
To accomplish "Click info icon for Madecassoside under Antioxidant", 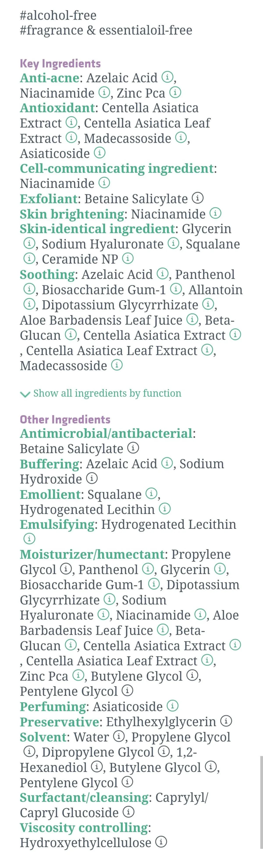I will (x=181, y=138).
